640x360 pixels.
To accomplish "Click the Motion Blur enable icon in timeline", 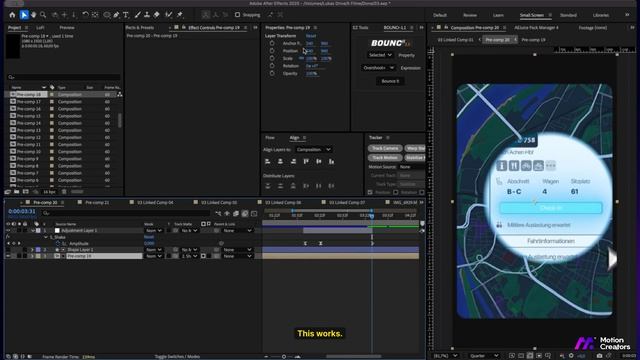I will tap(245, 213).
